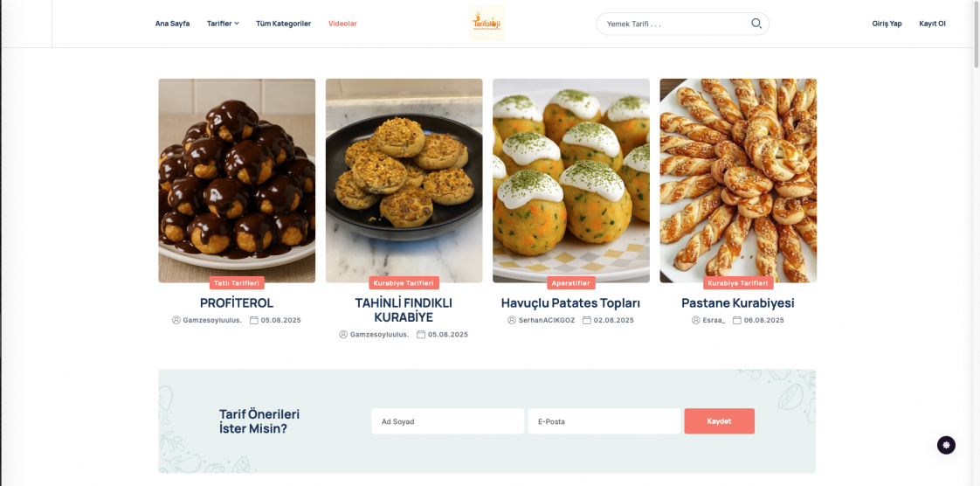The image size is (980, 486).
Task: Click the Kayıt Ol link
Action: [932, 24]
